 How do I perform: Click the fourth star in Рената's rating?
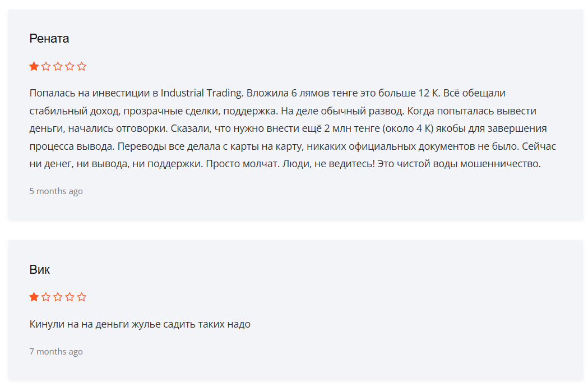pyautogui.click(x=70, y=66)
